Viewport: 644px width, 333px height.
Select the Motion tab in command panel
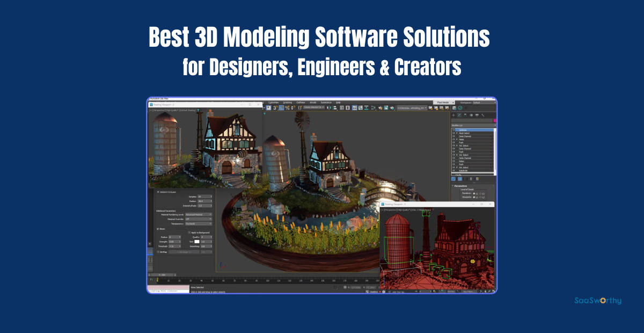(x=471, y=115)
